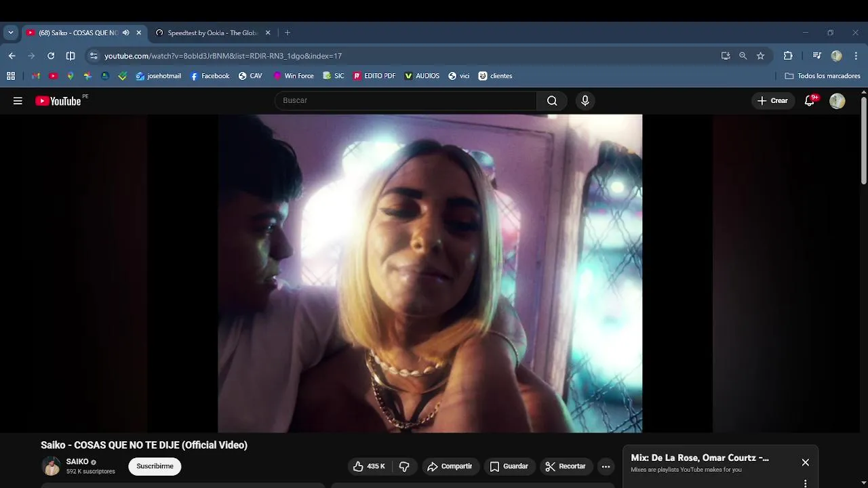Mute tab via speaker icon
The height and width of the screenshot is (488, 868).
coord(126,33)
